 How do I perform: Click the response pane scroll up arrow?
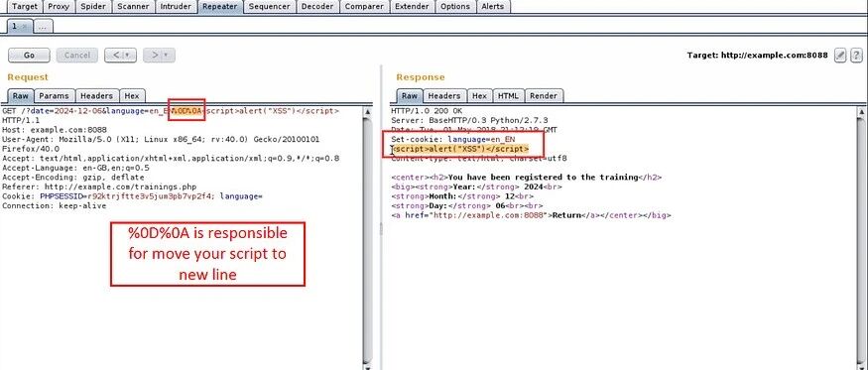(x=862, y=111)
